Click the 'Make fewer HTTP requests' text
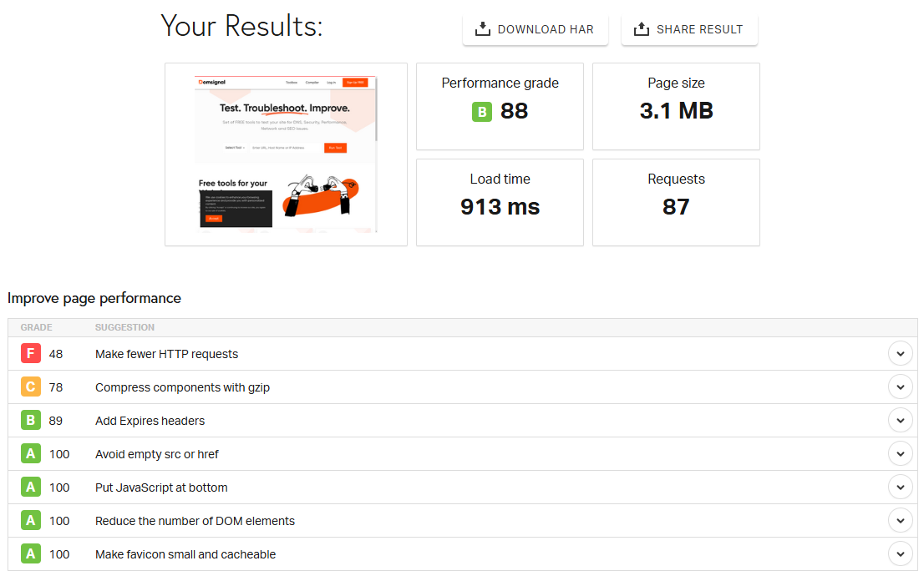 [167, 354]
